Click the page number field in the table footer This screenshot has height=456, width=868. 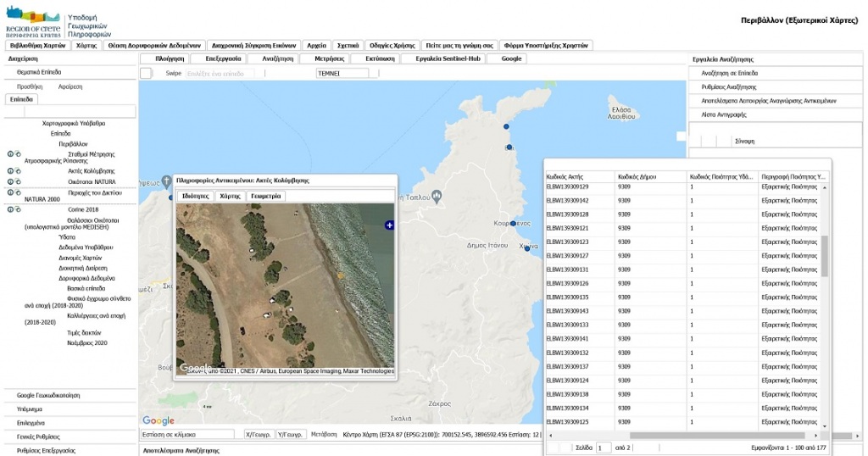[603, 447]
